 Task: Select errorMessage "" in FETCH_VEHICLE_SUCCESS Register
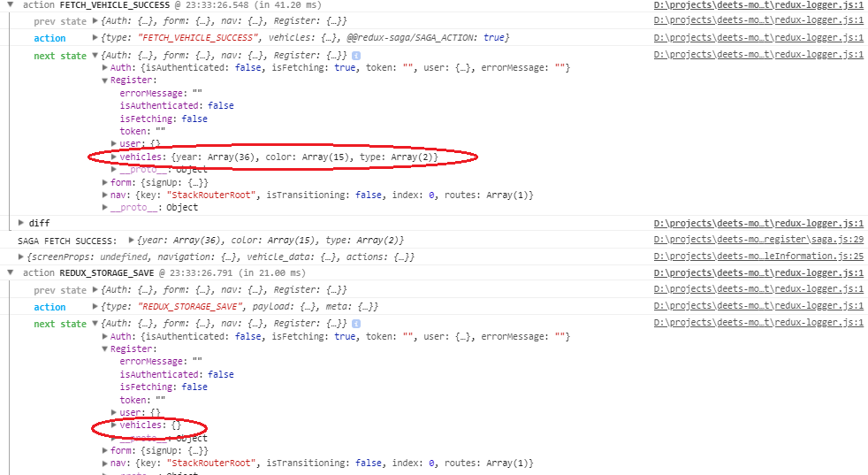(x=161, y=93)
